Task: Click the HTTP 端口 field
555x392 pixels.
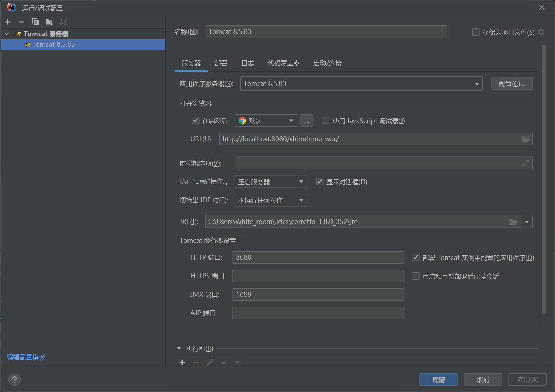Action: [x=318, y=258]
